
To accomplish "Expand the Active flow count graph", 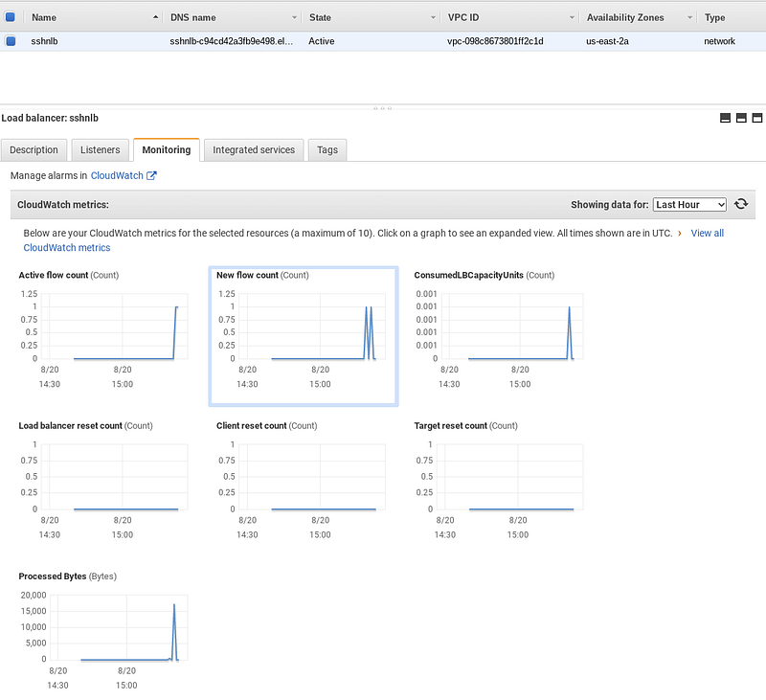I will pos(104,336).
